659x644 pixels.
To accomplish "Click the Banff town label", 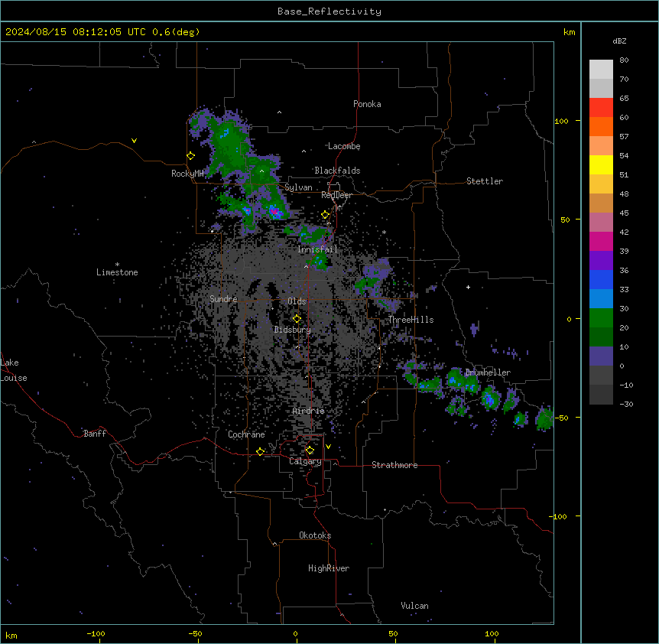I will coord(95,434).
